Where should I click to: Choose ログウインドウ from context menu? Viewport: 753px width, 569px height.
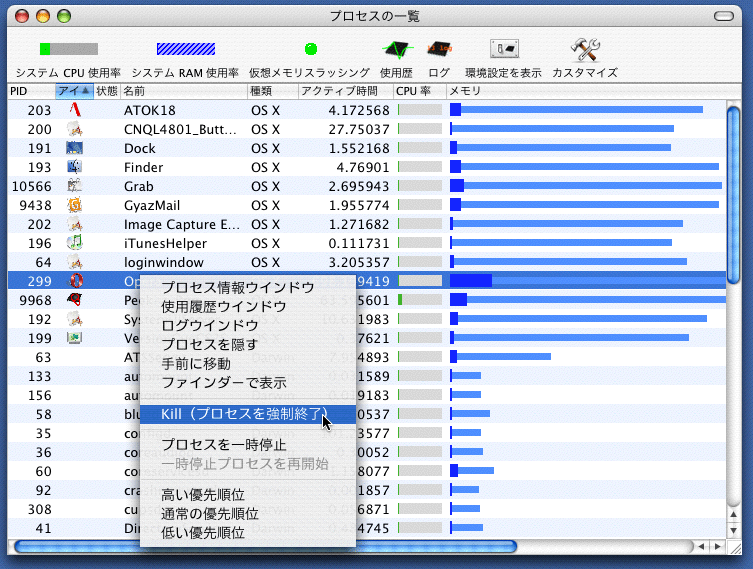click(x=248, y=326)
